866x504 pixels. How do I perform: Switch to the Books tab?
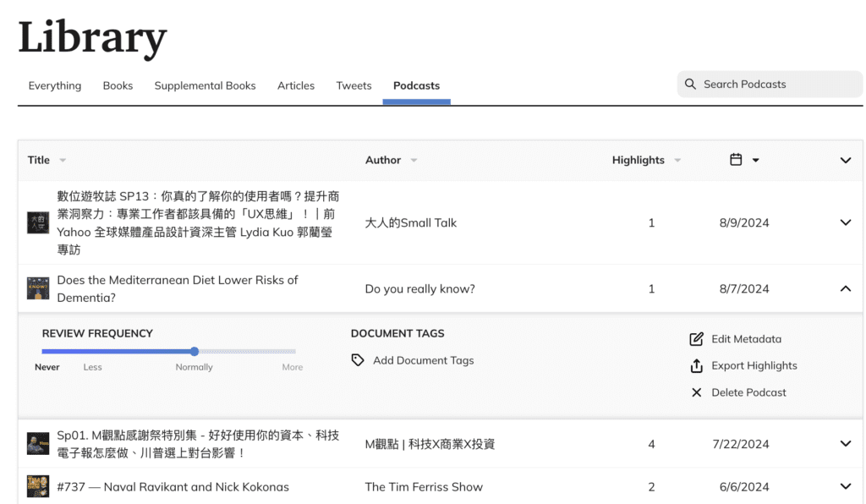pos(118,85)
